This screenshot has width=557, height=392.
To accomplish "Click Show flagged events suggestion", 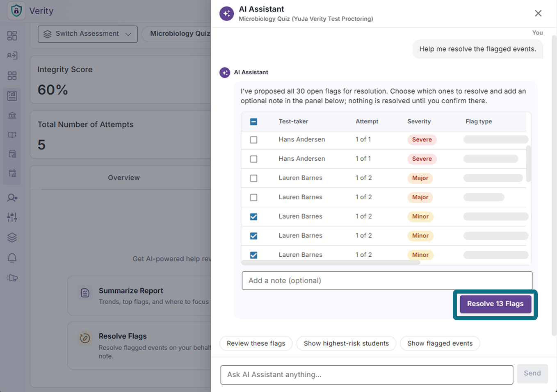I will pos(440,344).
